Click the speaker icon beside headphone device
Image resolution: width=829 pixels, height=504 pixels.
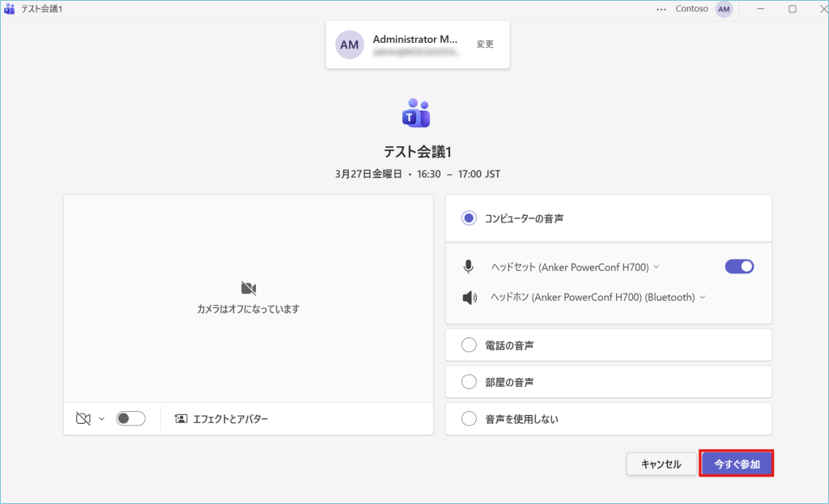469,297
